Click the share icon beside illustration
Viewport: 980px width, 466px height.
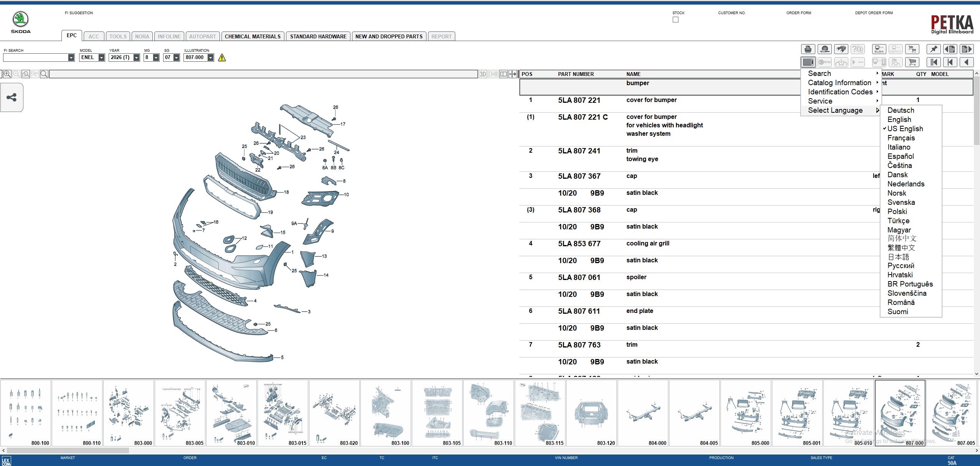[x=12, y=97]
